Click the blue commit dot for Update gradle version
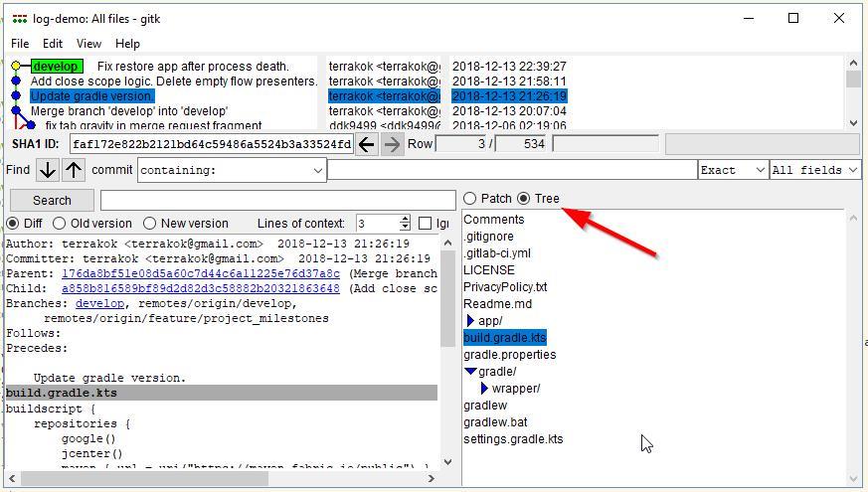Image resolution: width=868 pixels, height=492 pixels. pyautogui.click(x=16, y=96)
